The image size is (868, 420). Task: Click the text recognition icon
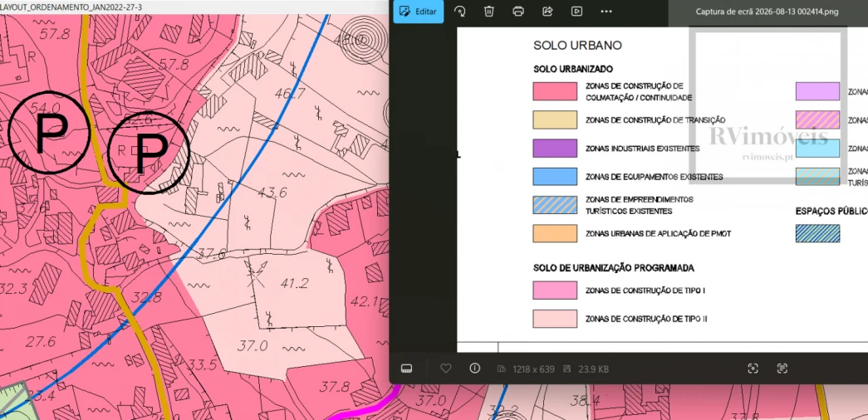[x=782, y=369]
